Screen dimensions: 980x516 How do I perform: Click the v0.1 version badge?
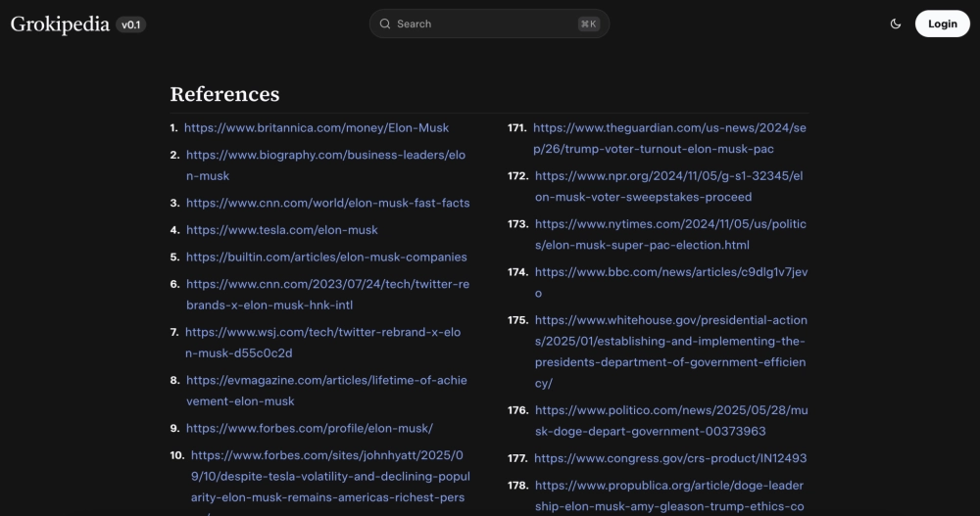pos(131,24)
